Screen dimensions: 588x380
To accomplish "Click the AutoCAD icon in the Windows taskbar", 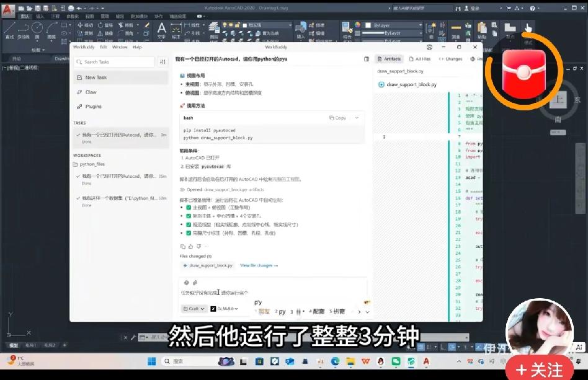I will click(x=426, y=361).
